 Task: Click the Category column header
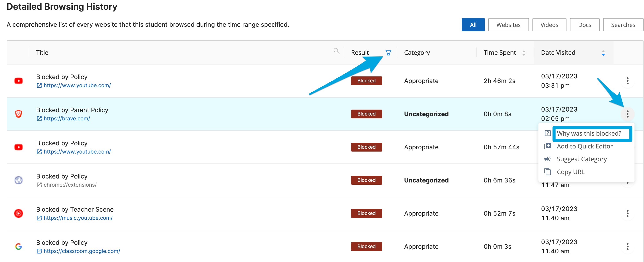click(x=417, y=53)
